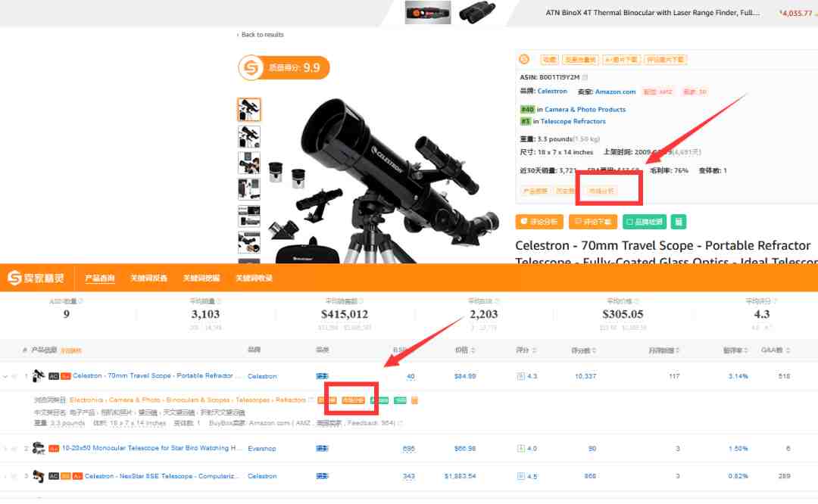Click the orange quality score 9.9 badge
The image size is (818, 504).
284,68
